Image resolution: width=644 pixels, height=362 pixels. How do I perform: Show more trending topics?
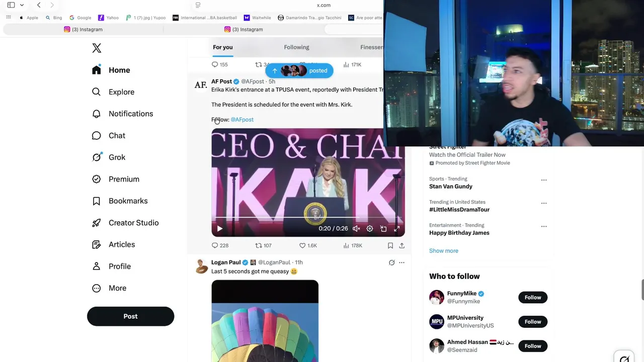pyautogui.click(x=444, y=251)
